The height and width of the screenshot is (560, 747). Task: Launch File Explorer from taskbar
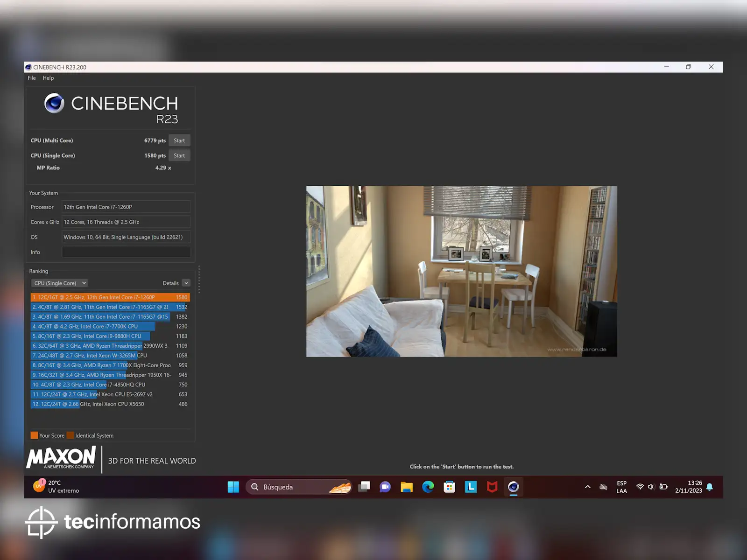point(407,487)
